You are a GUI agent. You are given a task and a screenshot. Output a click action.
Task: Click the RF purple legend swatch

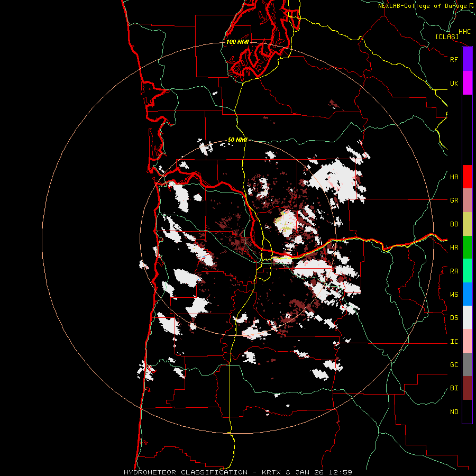467,59
